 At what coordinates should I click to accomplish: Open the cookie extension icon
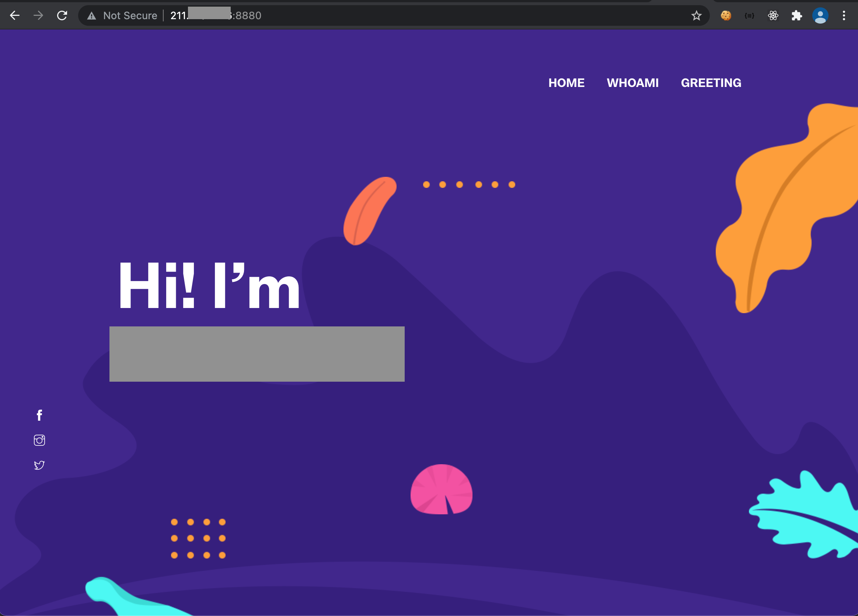click(726, 15)
